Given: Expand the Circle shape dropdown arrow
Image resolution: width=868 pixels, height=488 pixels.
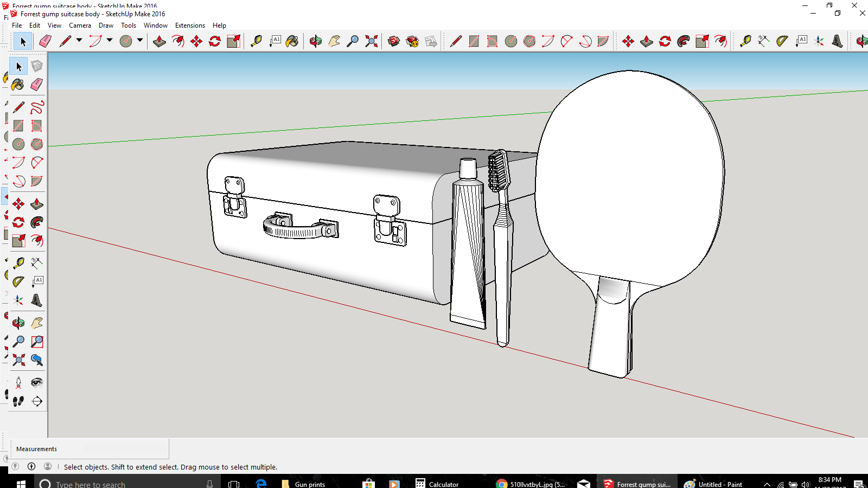Looking at the screenshot, I should 140,40.
